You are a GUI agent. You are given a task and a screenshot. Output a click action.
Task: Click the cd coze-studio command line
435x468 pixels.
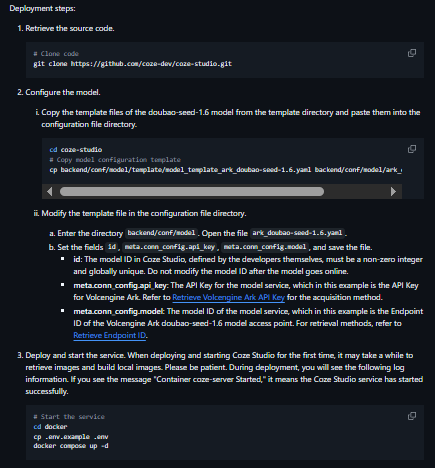76,150
